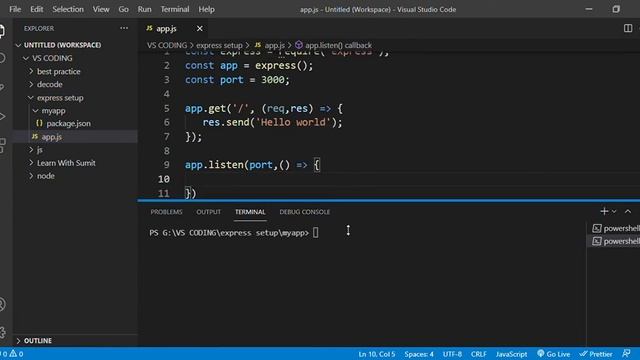Open the Source Control activity bar icon
Viewport: 640px width, 360px height.
pyautogui.click(x=2, y=87)
